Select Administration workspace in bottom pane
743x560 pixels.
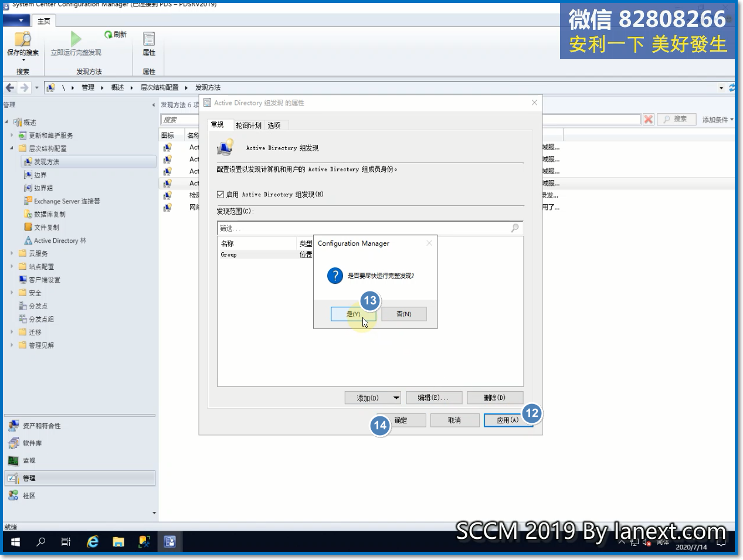[80, 478]
